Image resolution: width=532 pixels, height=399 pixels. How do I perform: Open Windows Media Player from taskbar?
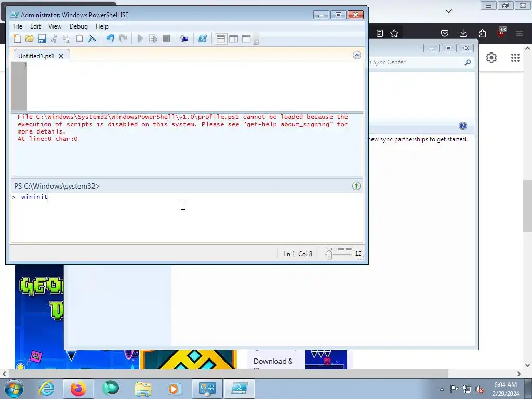coord(175,389)
